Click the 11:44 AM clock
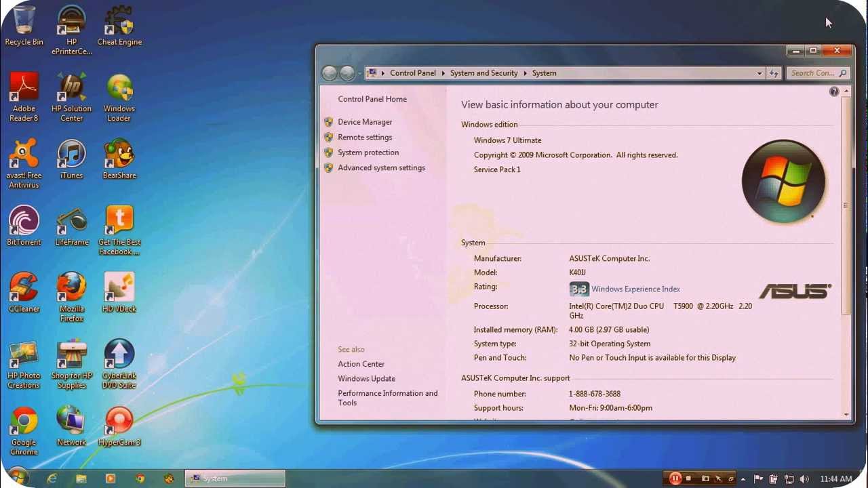868x488 pixels. pyautogui.click(x=836, y=479)
